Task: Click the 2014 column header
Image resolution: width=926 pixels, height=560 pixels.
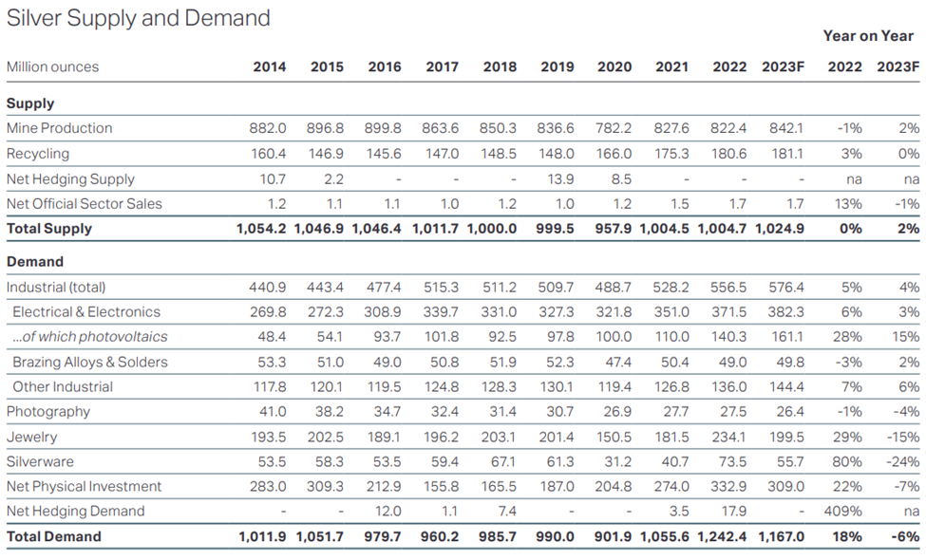Action: click(x=269, y=66)
